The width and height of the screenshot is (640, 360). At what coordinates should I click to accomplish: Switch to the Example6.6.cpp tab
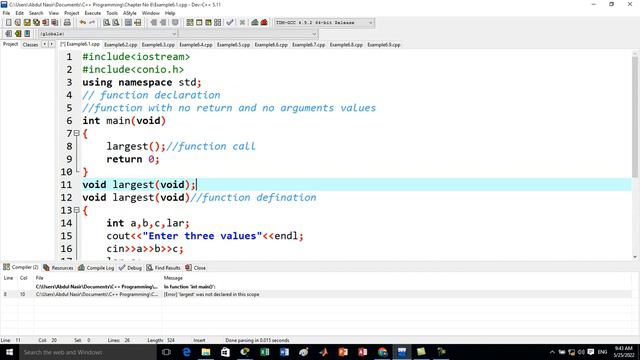pyautogui.click(x=271, y=44)
